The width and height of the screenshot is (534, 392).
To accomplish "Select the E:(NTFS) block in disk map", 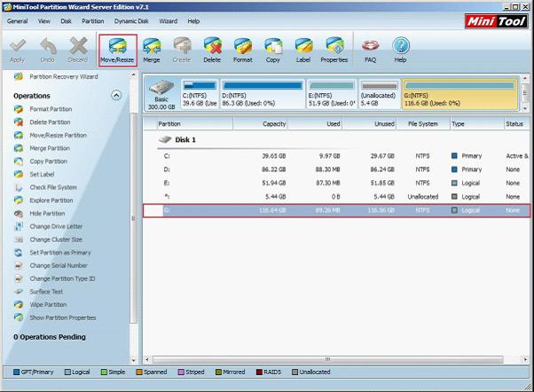I will [332, 94].
